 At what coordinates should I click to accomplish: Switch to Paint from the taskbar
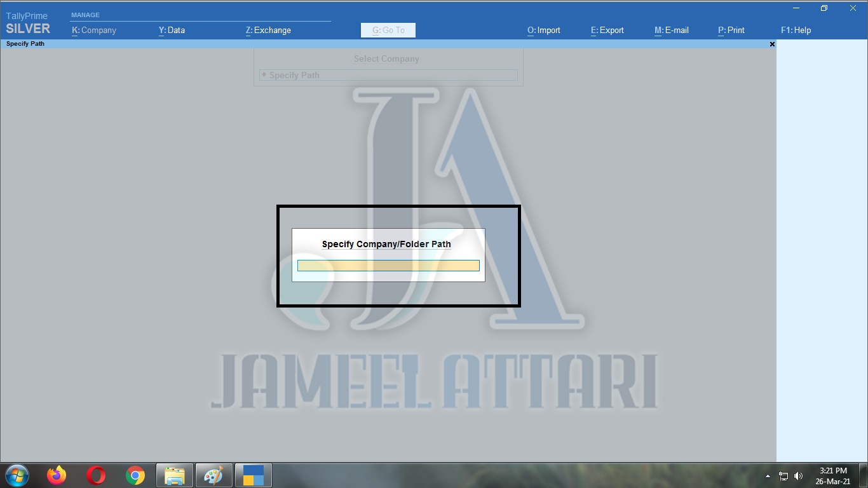[214, 475]
